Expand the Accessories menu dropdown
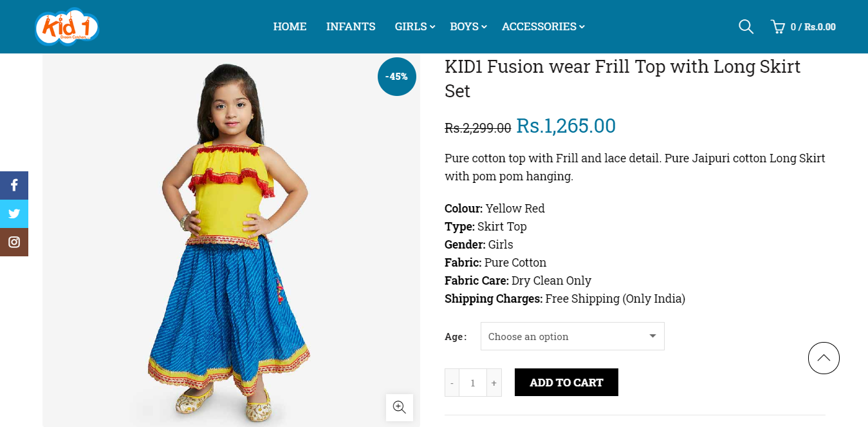868x427 pixels. click(x=543, y=26)
